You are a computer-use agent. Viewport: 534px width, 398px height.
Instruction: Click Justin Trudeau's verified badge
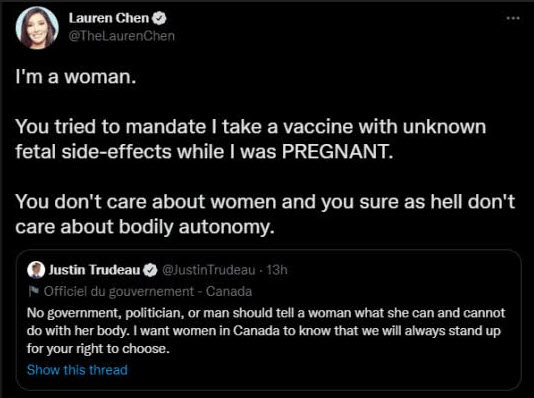(x=150, y=270)
